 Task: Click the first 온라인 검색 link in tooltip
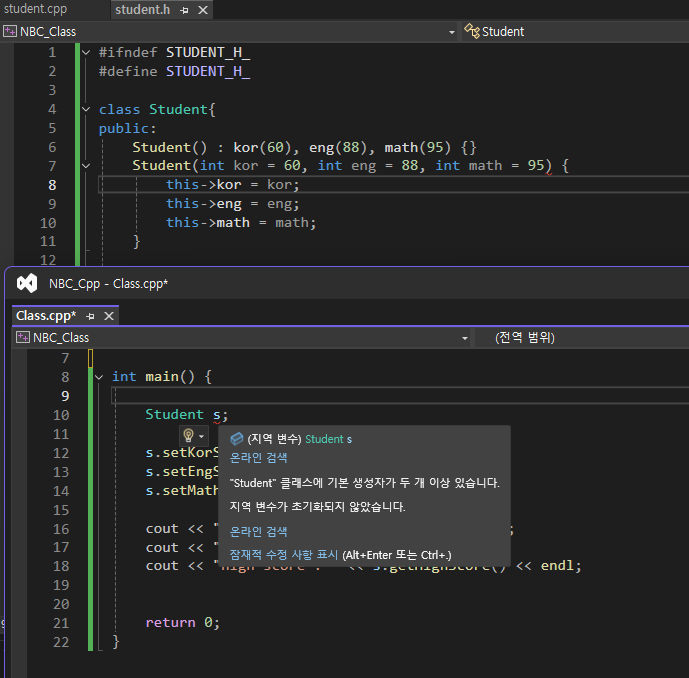[x=258, y=458]
